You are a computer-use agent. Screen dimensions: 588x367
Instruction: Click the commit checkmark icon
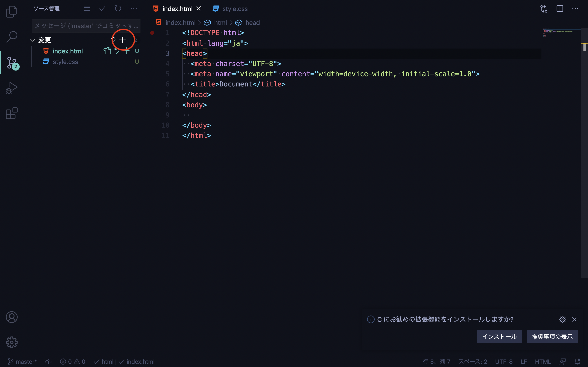coord(102,8)
